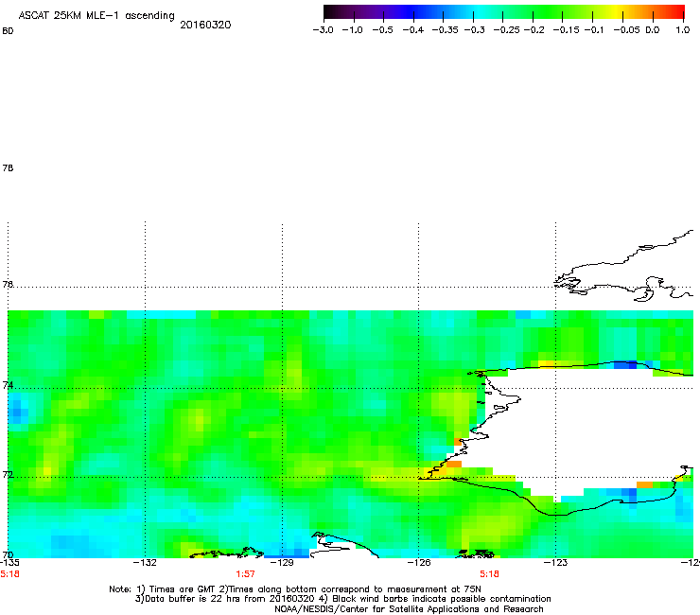
Task: Click the color scale label -0.05
Action: tap(626, 30)
